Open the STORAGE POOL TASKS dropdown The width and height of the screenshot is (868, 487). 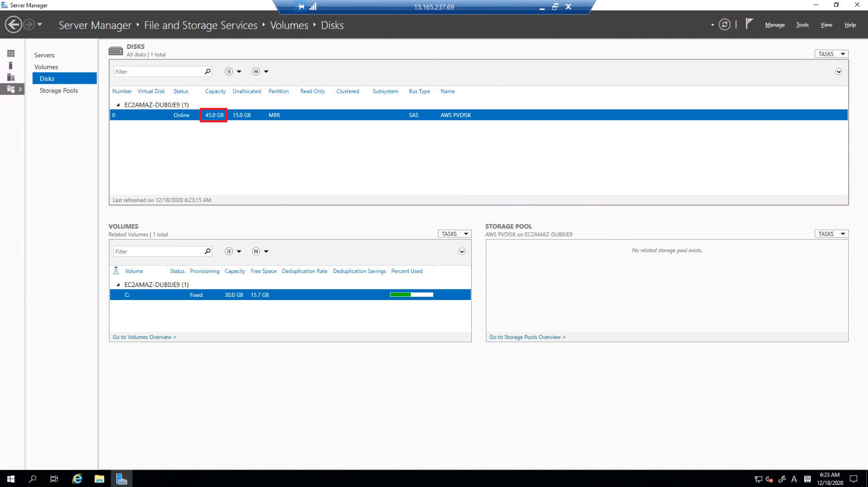(832, 234)
